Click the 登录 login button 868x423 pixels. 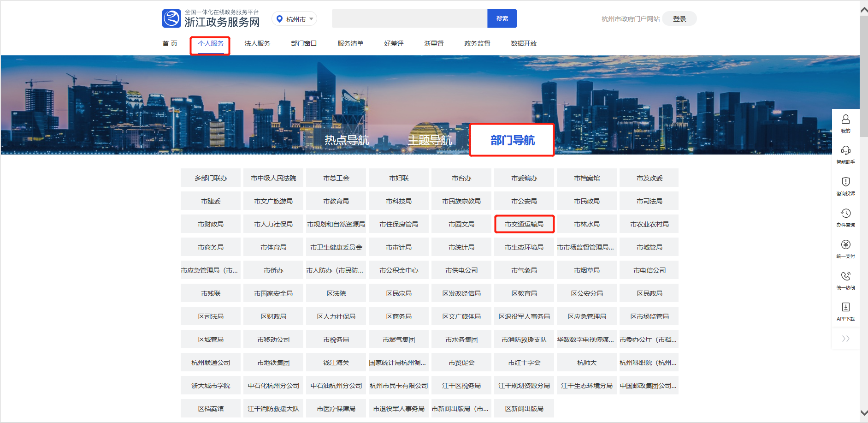coord(679,18)
